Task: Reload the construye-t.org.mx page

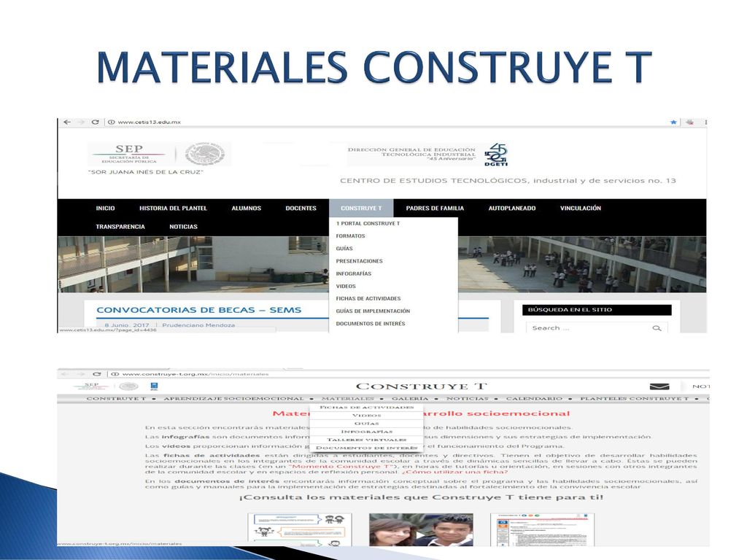Action: click(97, 374)
